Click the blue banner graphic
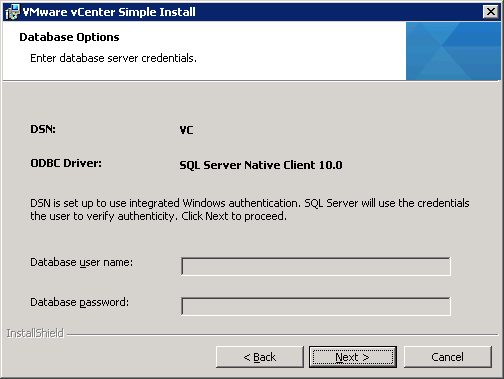The width and height of the screenshot is (504, 379). (453, 51)
